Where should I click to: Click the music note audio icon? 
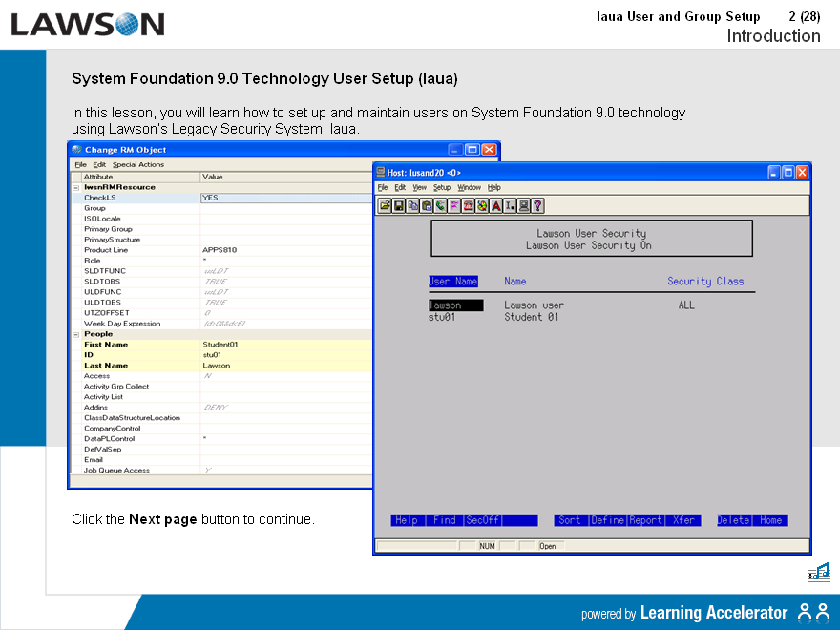click(819, 572)
